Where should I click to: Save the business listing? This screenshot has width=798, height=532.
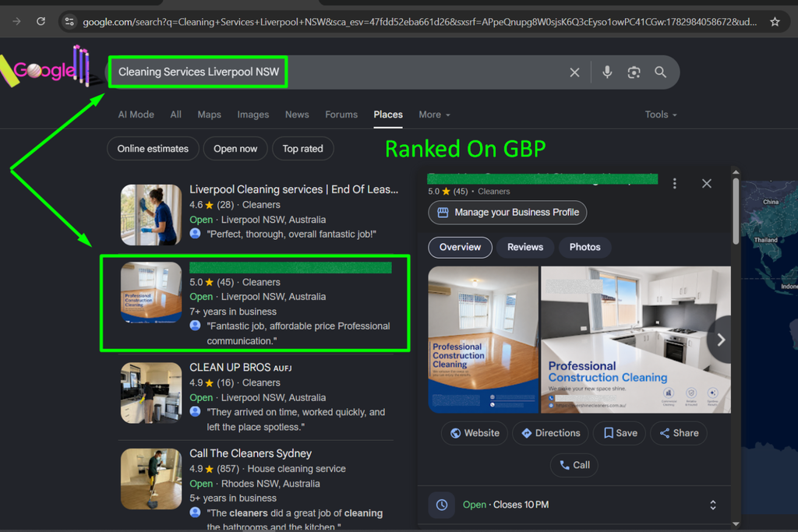620,433
